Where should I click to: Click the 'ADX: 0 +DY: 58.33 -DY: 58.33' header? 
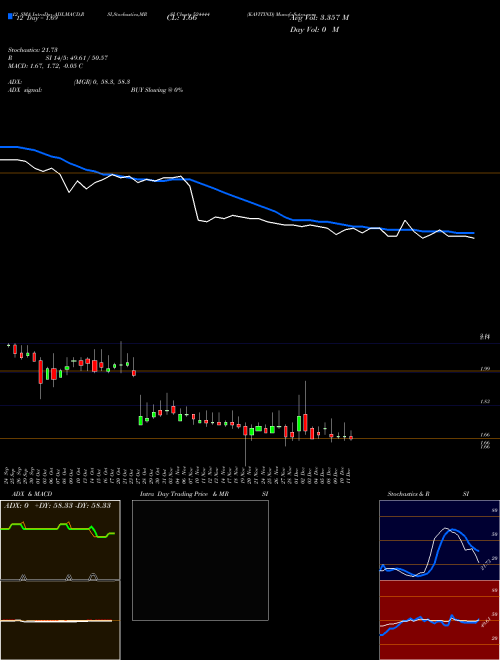pyautogui.click(x=57, y=505)
